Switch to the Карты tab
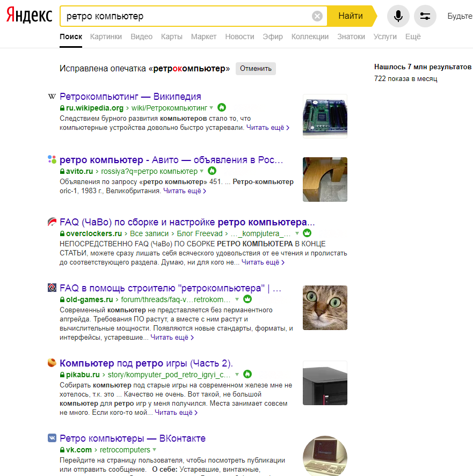The image size is (473, 476). click(x=172, y=36)
